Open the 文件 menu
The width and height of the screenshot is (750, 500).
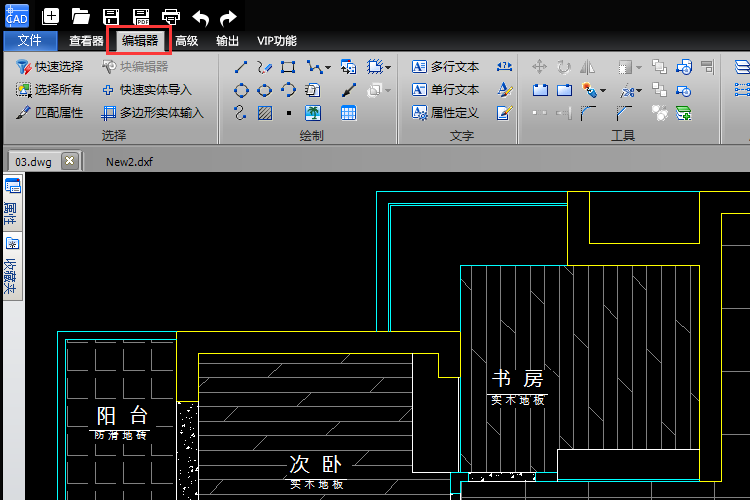pyautogui.click(x=30, y=41)
